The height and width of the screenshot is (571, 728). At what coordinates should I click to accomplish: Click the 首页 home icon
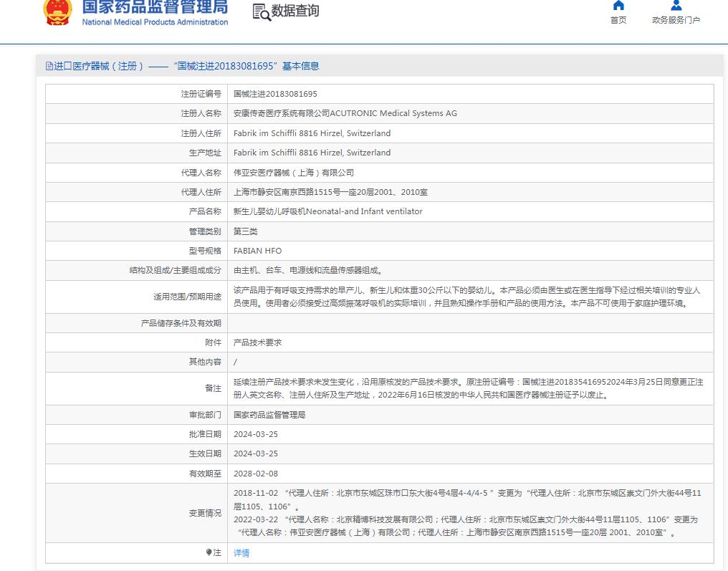(618, 6)
